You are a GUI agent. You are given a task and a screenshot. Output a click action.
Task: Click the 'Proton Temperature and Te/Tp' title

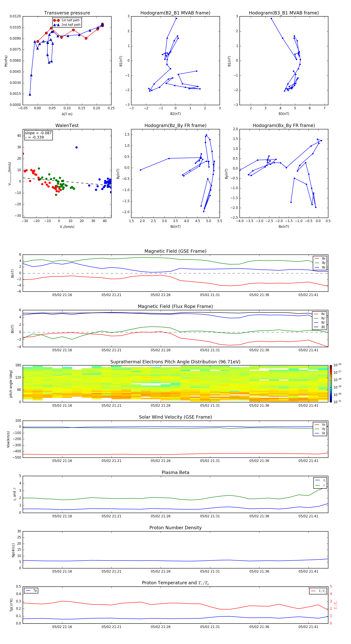175,583
